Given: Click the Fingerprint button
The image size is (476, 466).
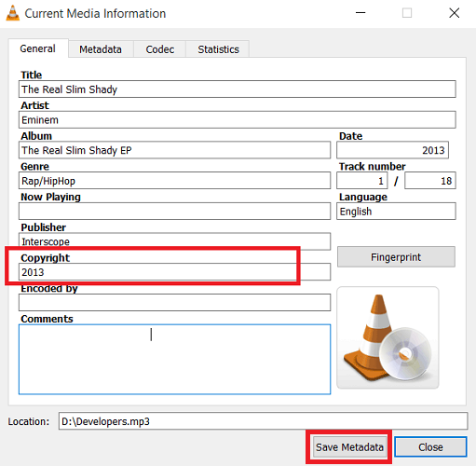Looking at the screenshot, I should 396,257.
